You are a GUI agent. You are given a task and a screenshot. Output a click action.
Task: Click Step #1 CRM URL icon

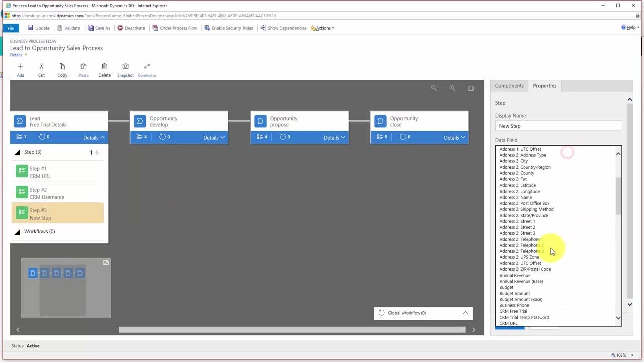pos(21,172)
